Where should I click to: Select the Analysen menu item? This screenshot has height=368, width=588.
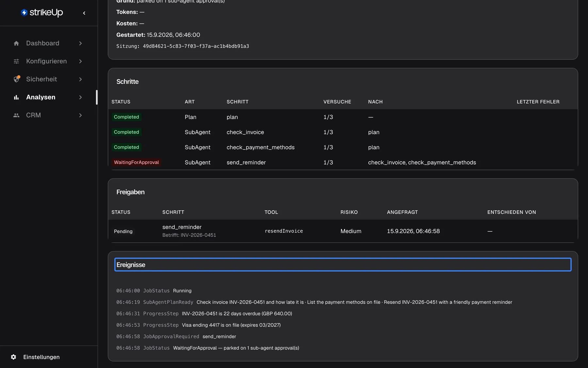(48, 97)
